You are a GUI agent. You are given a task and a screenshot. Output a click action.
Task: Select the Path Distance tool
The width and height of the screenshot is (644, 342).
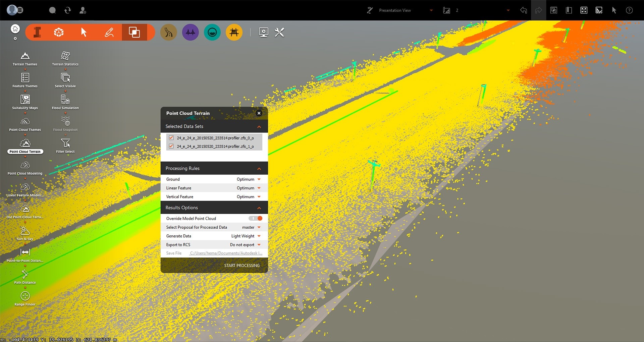coord(25,277)
